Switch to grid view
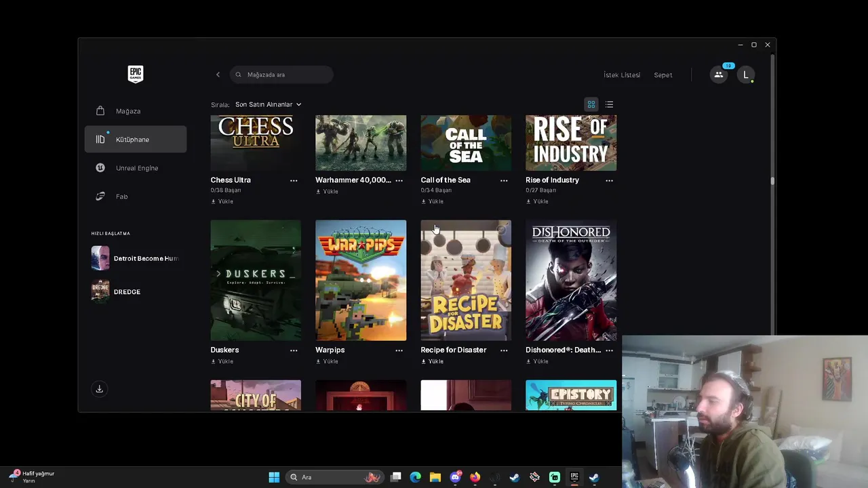The width and height of the screenshot is (868, 488). [x=591, y=104]
